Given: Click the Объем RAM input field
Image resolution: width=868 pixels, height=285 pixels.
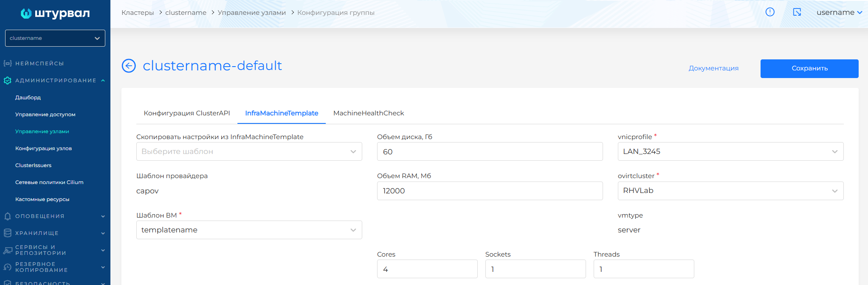Looking at the screenshot, I should pyautogui.click(x=489, y=191).
